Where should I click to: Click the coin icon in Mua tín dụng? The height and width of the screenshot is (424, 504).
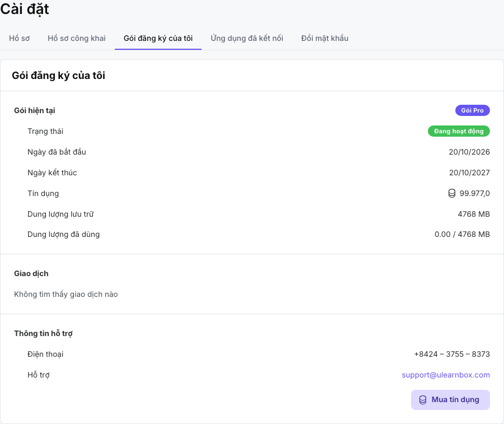(x=423, y=399)
